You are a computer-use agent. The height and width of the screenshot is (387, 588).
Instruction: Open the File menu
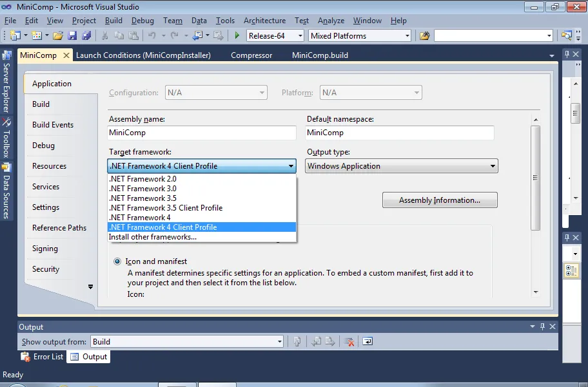(10, 21)
